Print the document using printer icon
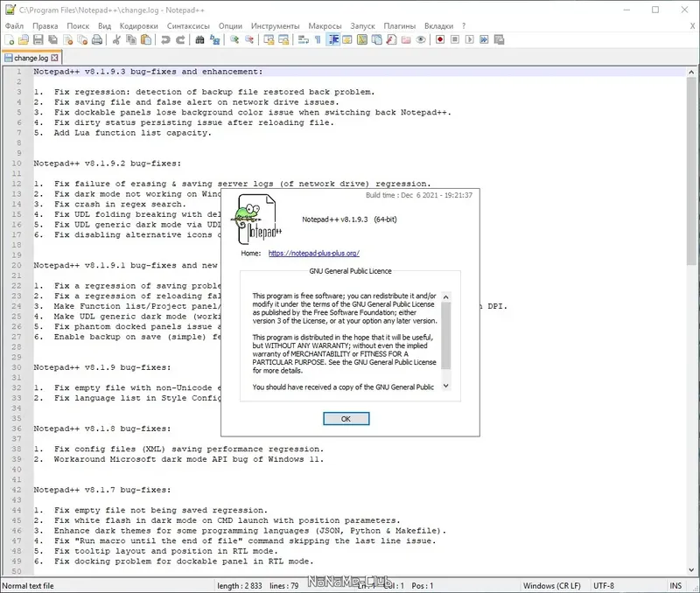The height and width of the screenshot is (593, 700). (97, 40)
